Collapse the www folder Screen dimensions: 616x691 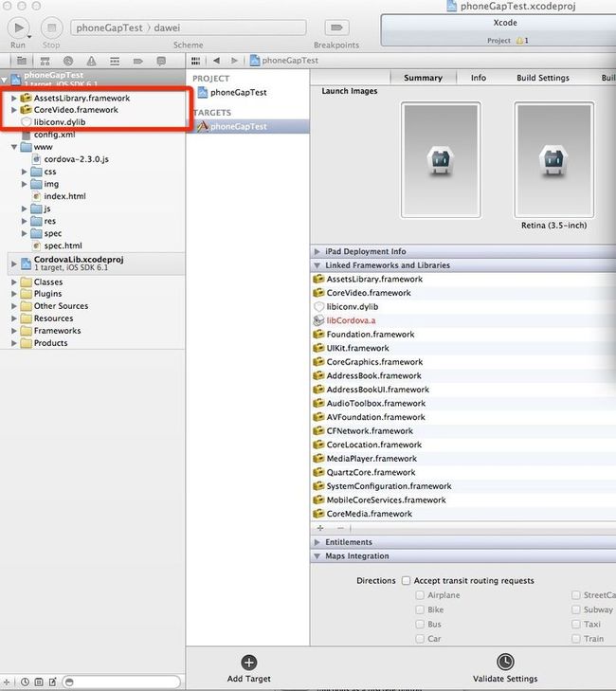click(14, 147)
